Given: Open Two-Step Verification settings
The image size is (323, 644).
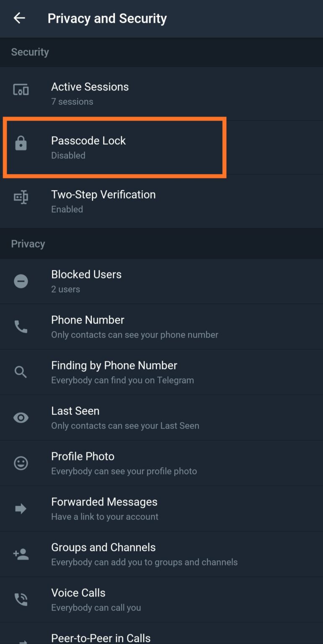Looking at the screenshot, I should point(161,201).
